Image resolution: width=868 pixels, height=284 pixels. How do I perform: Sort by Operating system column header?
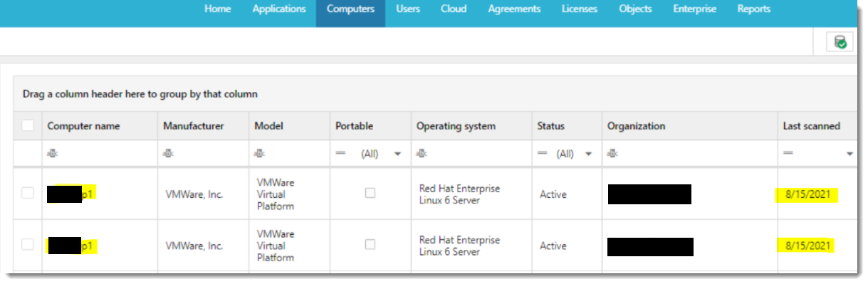[471, 126]
